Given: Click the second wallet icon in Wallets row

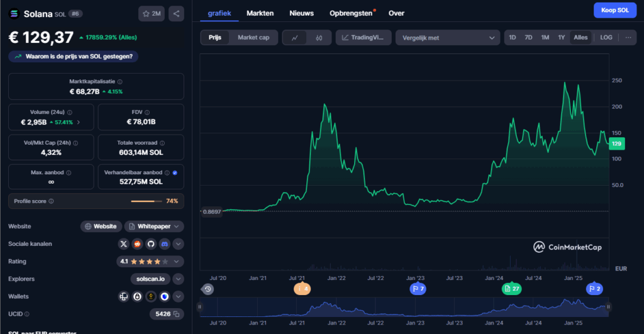Looking at the screenshot, I should point(137,297).
